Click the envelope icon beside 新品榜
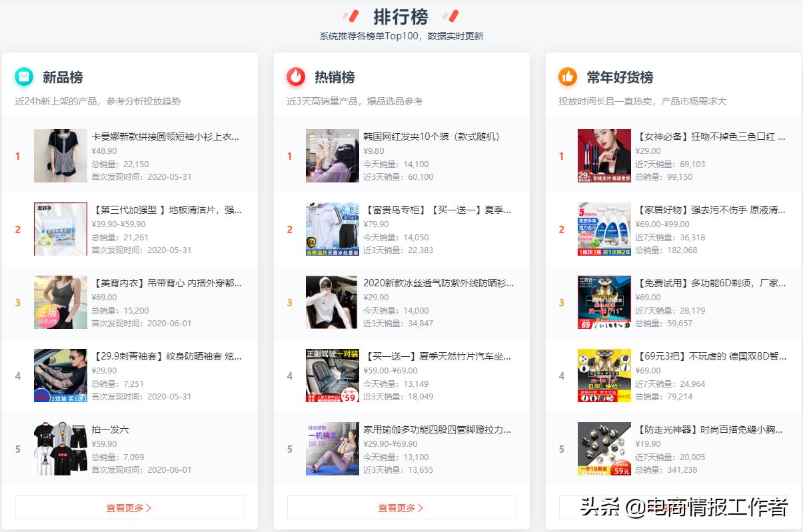 [24, 77]
